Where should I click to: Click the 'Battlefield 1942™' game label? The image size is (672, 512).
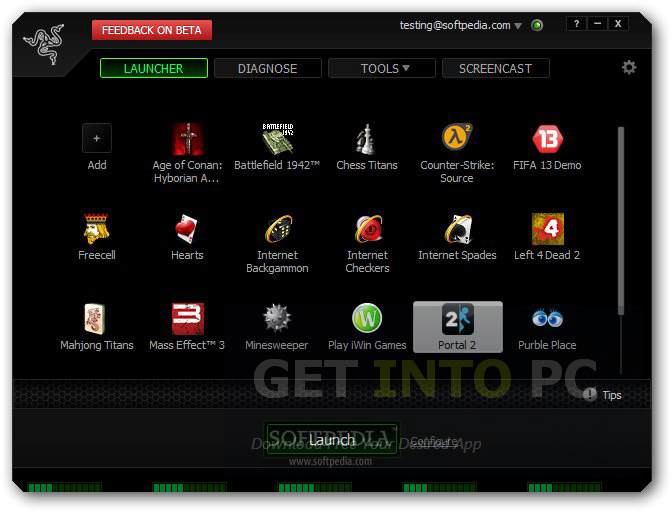[x=277, y=165]
